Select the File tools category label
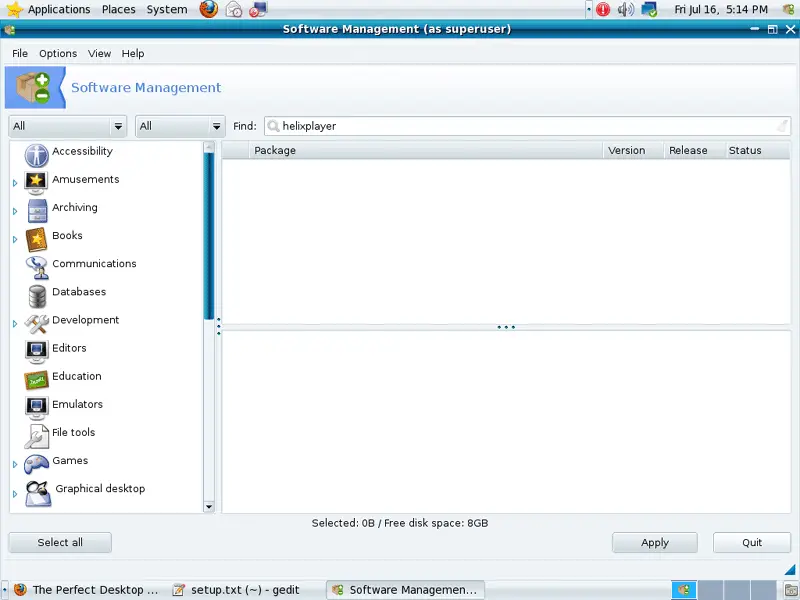The image size is (800, 600). coord(73,432)
